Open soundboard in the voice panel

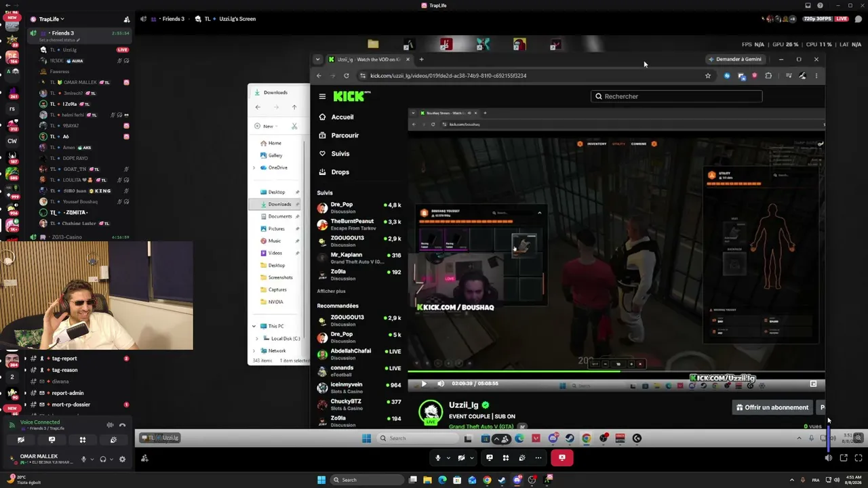pyautogui.click(x=113, y=440)
